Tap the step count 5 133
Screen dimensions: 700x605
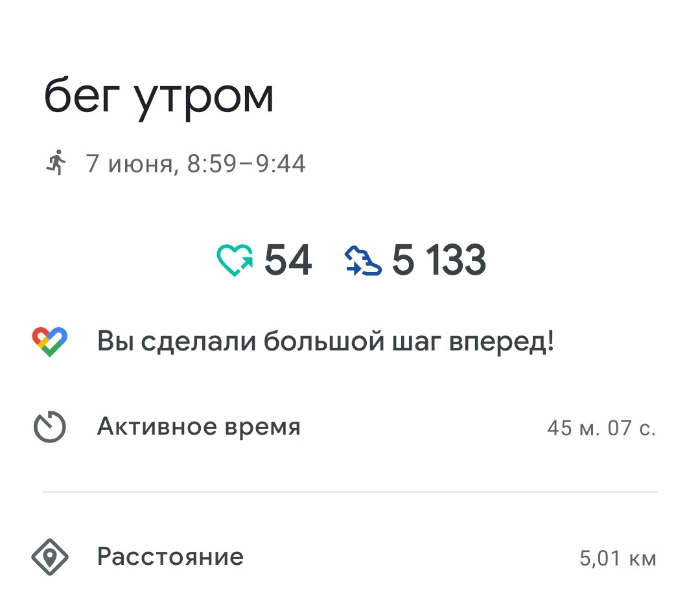439,260
